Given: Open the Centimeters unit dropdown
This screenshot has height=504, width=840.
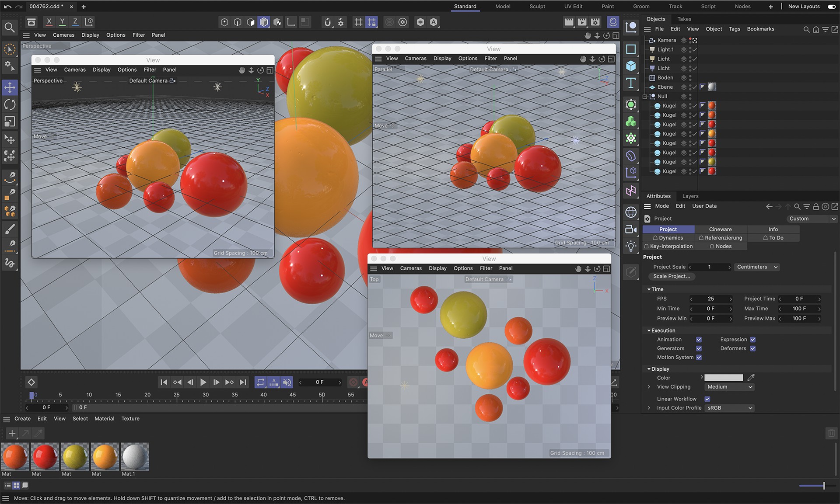Looking at the screenshot, I should coord(757,267).
